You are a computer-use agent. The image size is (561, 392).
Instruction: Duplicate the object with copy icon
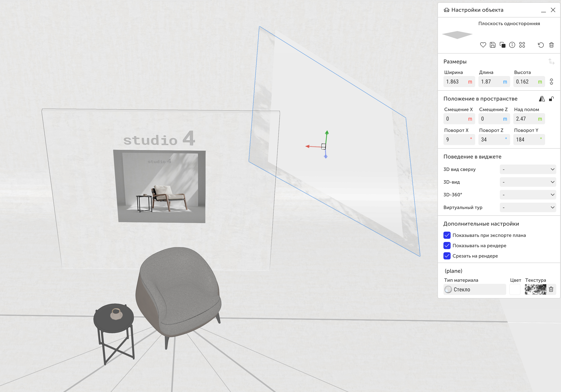(x=502, y=45)
